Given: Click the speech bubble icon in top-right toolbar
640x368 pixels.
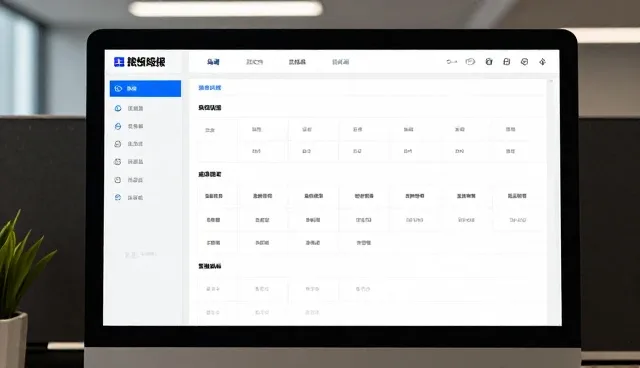Looking at the screenshot, I should click(x=470, y=62).
